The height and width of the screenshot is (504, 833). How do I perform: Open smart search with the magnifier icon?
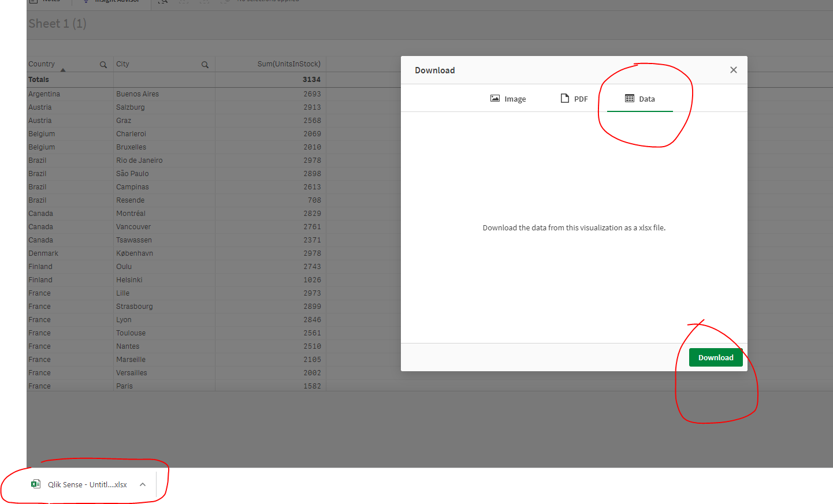[x=163, y=2]
